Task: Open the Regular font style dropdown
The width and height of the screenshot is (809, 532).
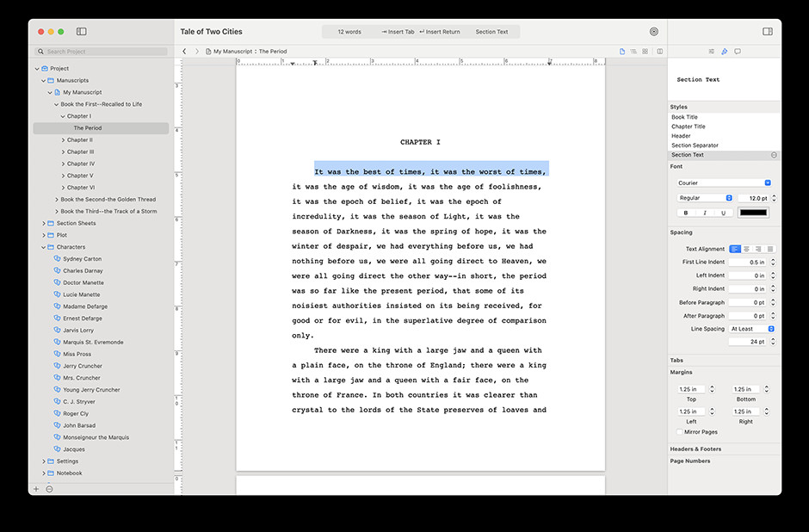Action: 705,198
